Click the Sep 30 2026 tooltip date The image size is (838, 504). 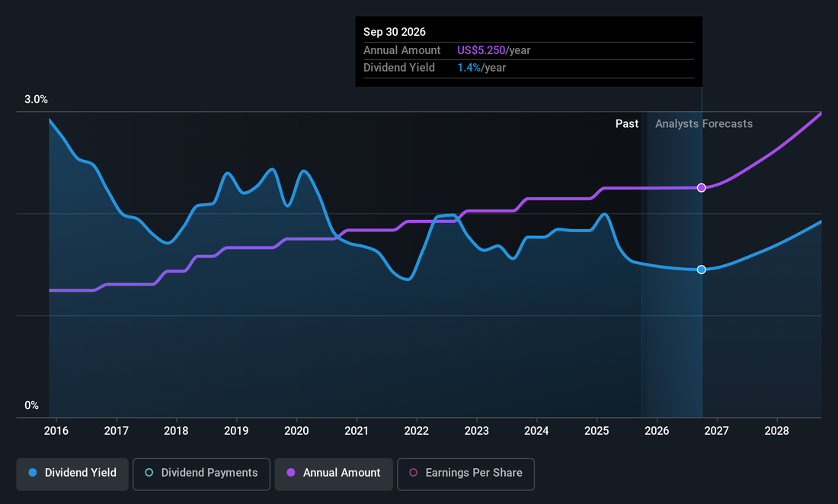click(395, 32)
